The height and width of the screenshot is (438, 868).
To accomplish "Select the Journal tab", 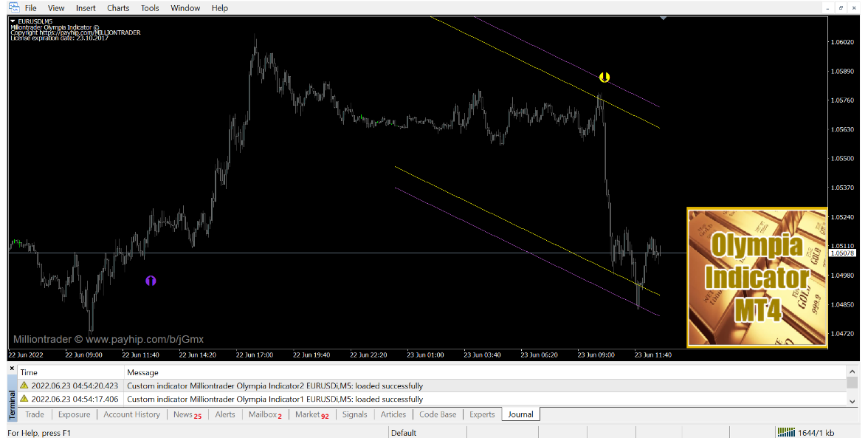I will [x=520, y=414].
